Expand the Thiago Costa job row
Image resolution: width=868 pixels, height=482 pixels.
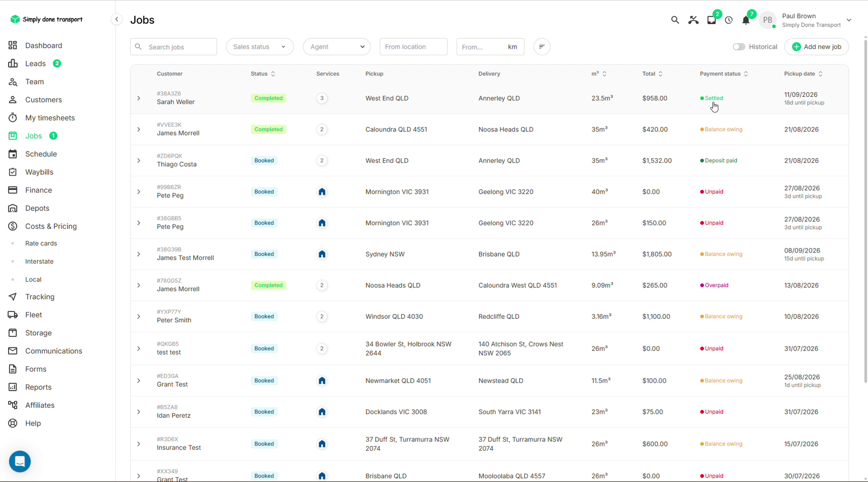[x=139, y=161]
